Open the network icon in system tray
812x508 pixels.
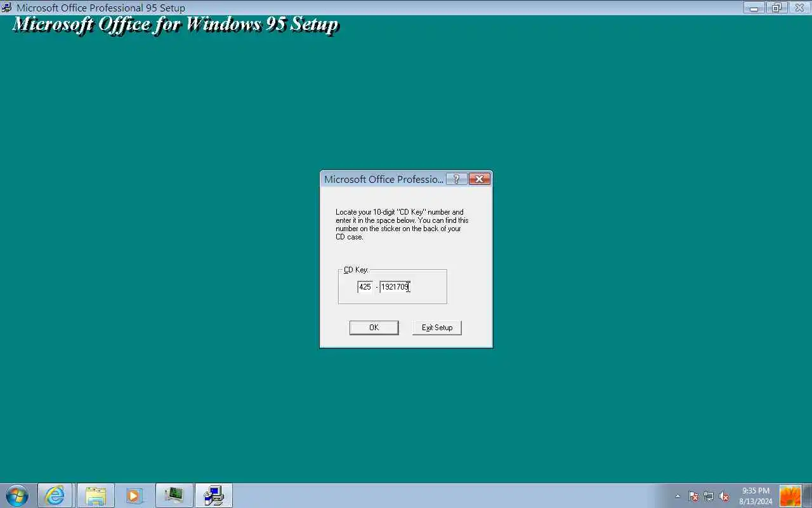point(709,496)
